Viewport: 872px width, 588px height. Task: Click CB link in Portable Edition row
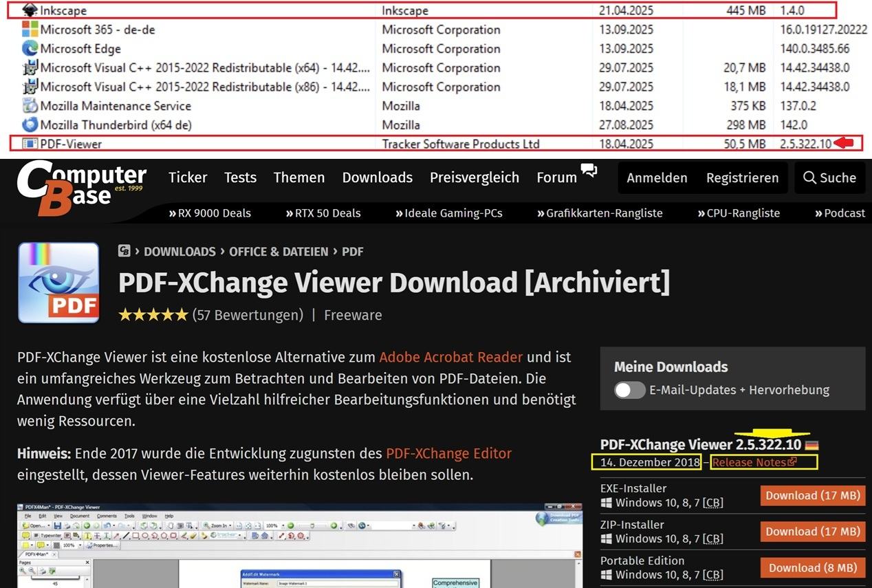713,575
